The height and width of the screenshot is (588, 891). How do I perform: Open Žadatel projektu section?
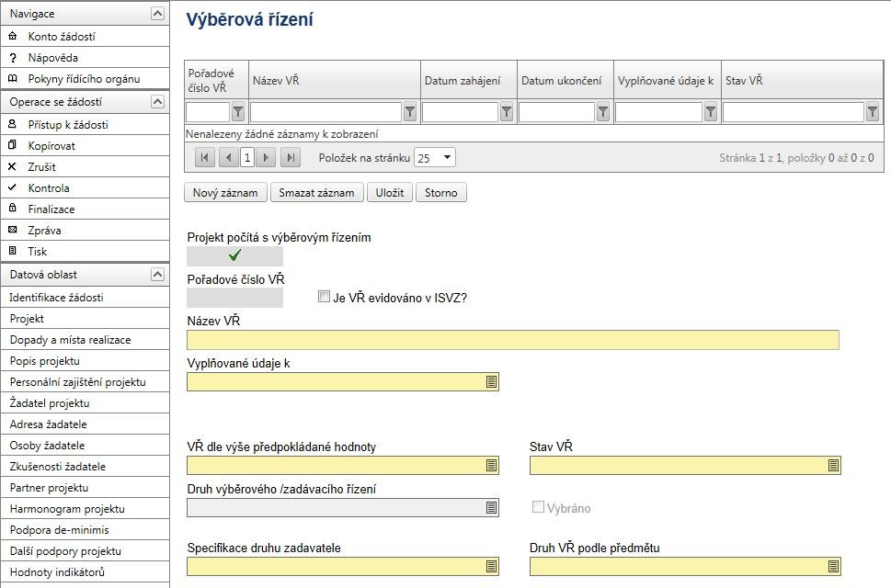85,403
